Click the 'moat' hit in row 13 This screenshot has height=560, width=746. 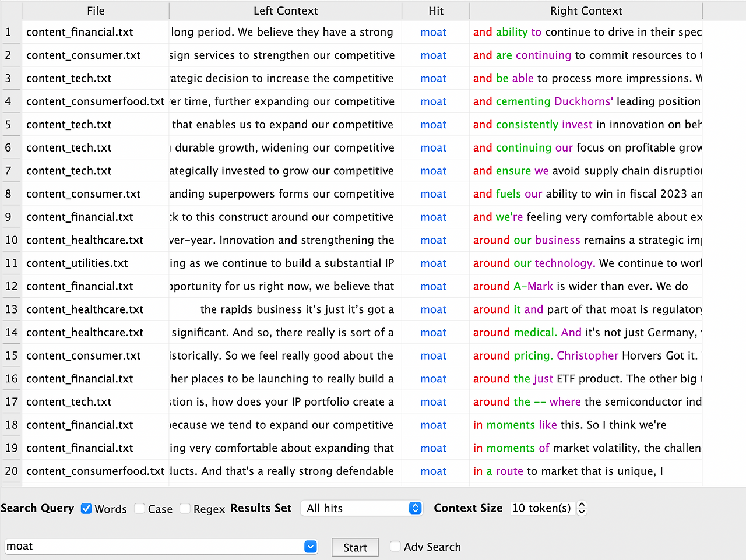click(434, 310)
